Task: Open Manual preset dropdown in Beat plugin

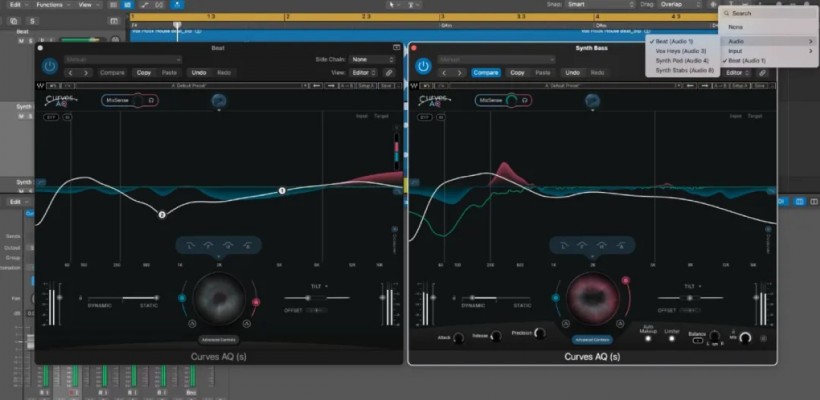Action: coord(123,60)
